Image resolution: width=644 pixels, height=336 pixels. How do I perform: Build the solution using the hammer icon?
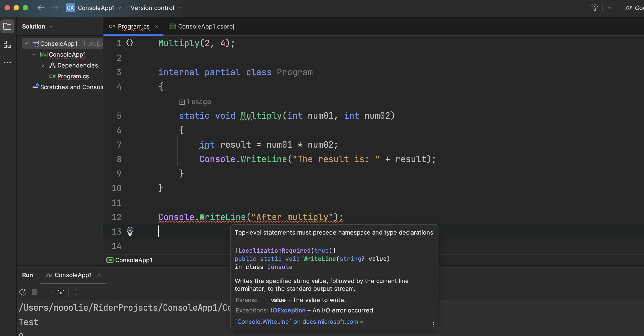tap(594, 8)
